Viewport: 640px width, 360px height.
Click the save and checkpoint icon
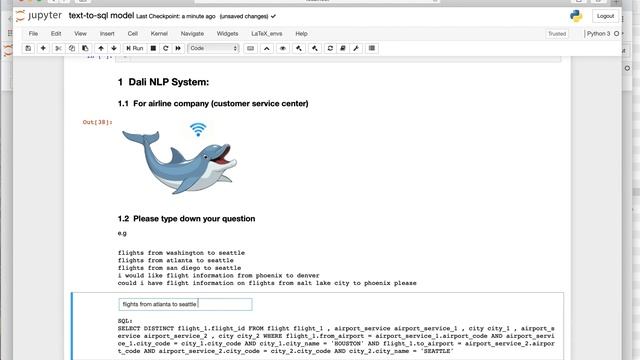tap(28, 48)
